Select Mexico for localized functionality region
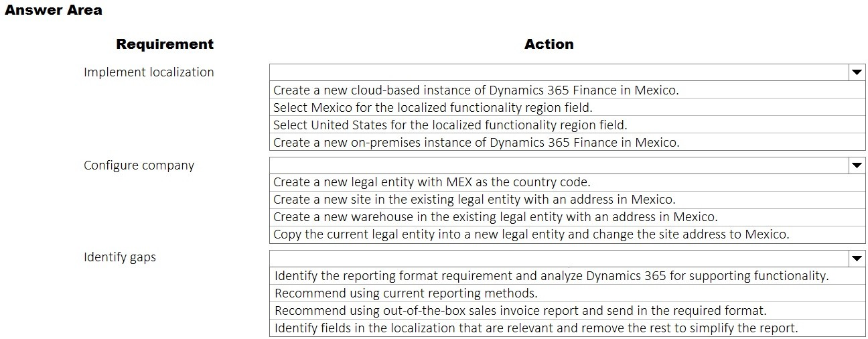This screenshot has height=339, width=868. 433,107
